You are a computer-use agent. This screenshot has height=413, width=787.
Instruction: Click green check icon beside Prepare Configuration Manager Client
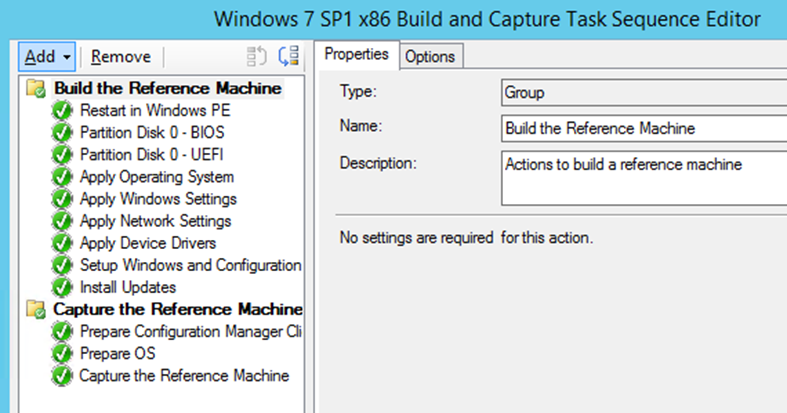click(x=62, y=331)
